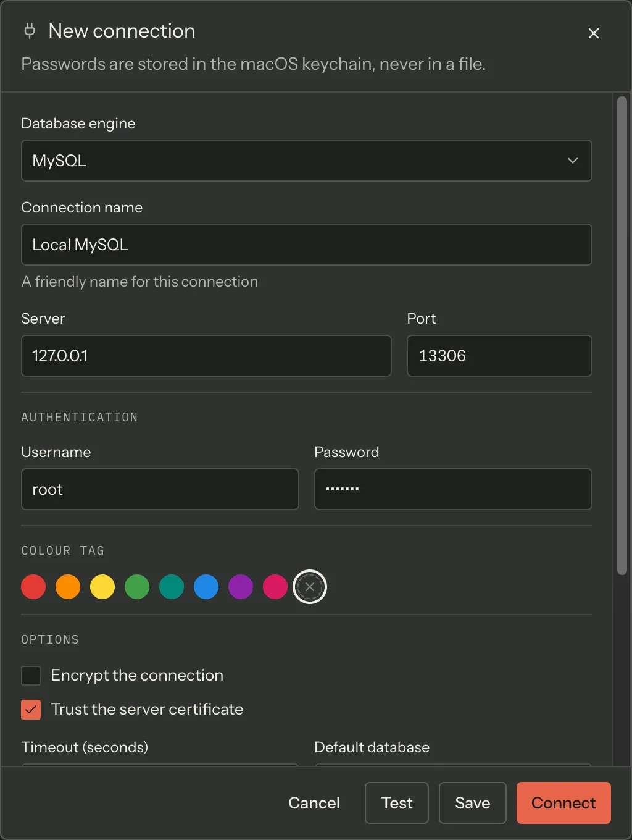Viewport: 632px width, 840px height.
Task: Pick the teal colour tag
Action: pos(172,587)
